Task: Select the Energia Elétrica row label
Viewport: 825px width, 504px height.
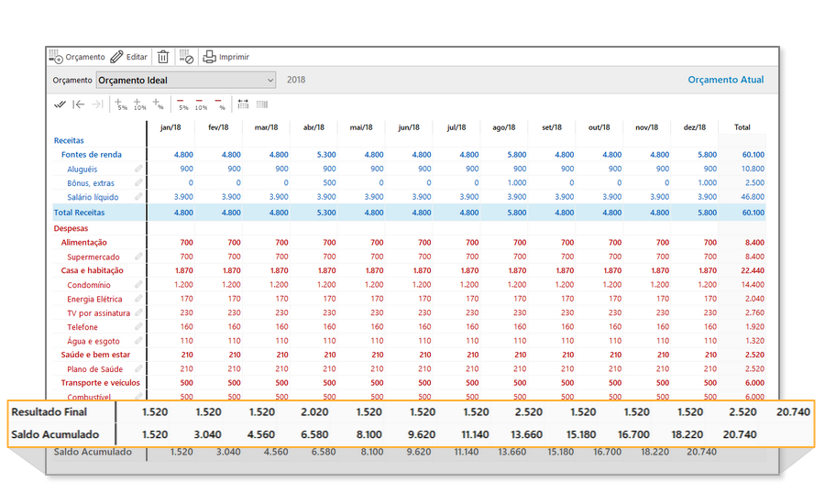Action: click(x=94, y=299)
